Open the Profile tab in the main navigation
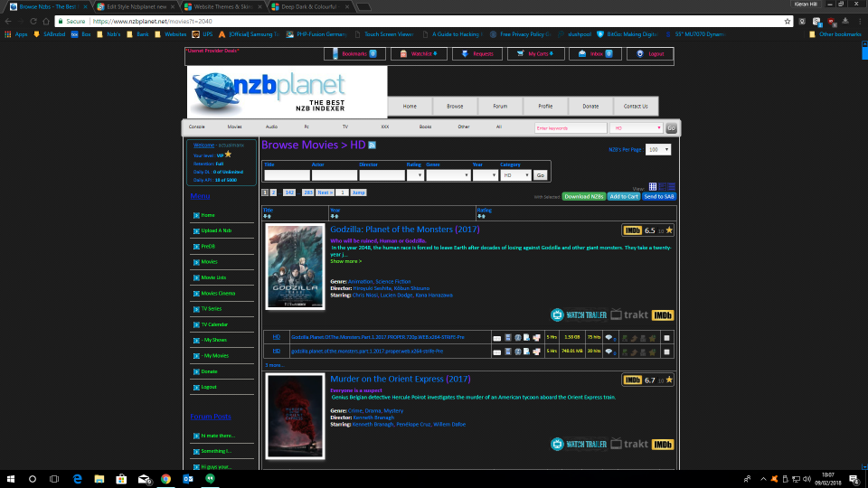Viewport: 868px width, 488px height. tap(545, 107)
